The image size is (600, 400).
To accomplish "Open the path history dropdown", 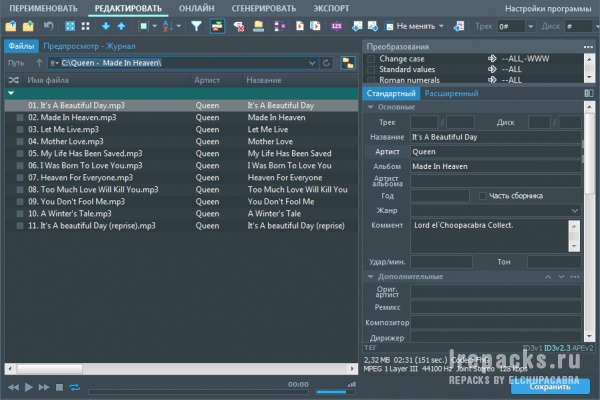I will coord(312,63).
